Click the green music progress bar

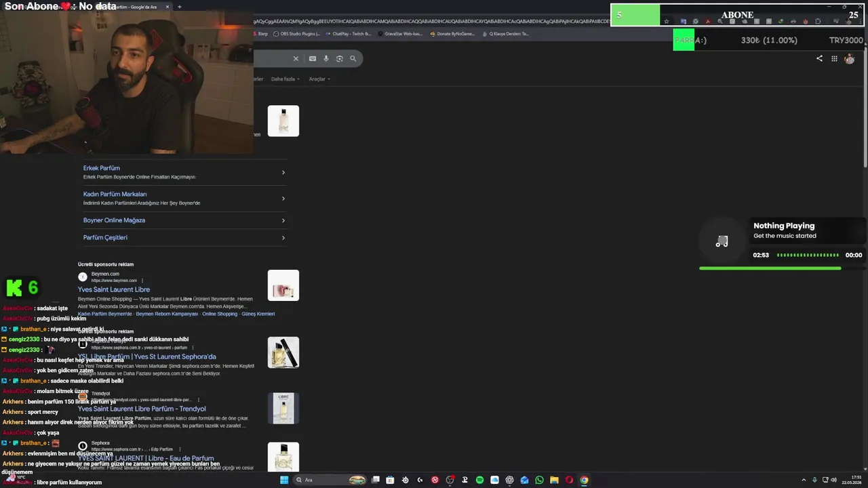[770, 268]
